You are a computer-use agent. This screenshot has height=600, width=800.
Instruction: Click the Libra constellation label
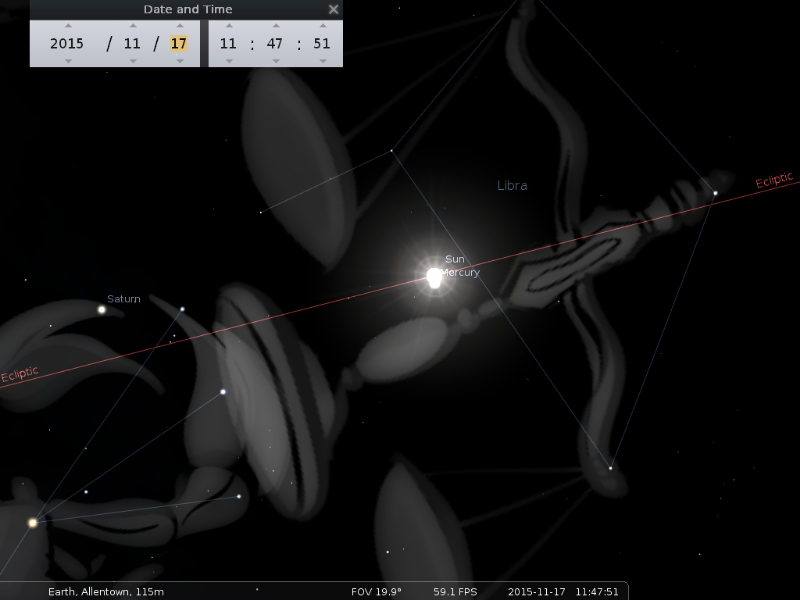pyautogui.click(x=512, y=186)
